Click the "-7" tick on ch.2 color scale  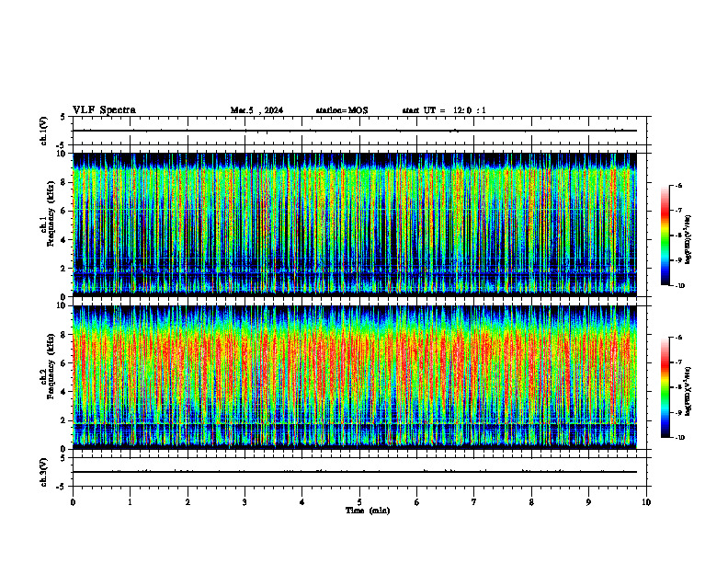pyautogui.click(x=678, y=362)
